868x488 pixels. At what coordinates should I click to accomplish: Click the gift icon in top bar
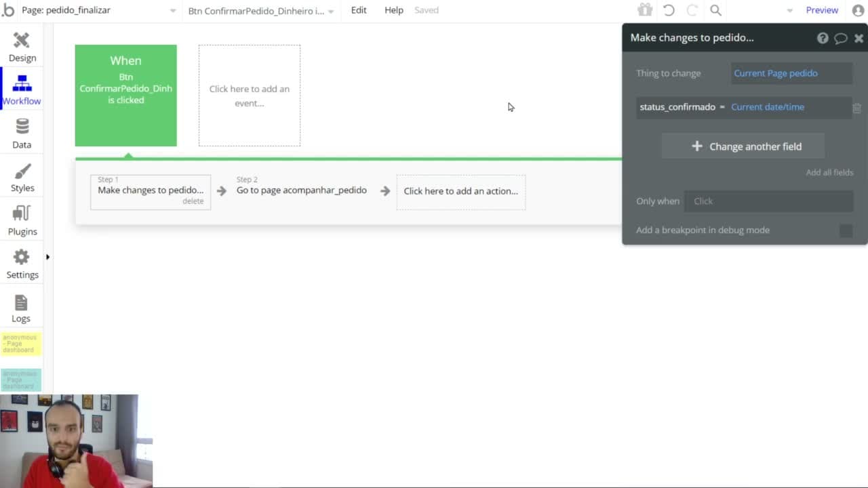(645, 10)
